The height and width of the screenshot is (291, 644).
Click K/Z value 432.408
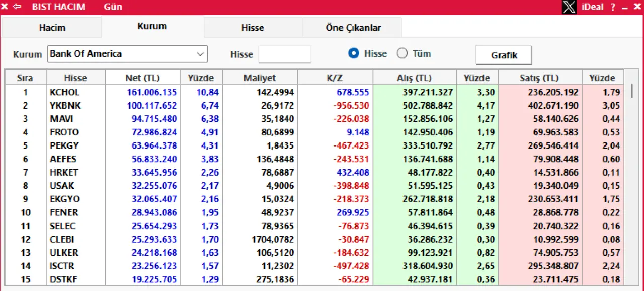(x=352, y=172)
